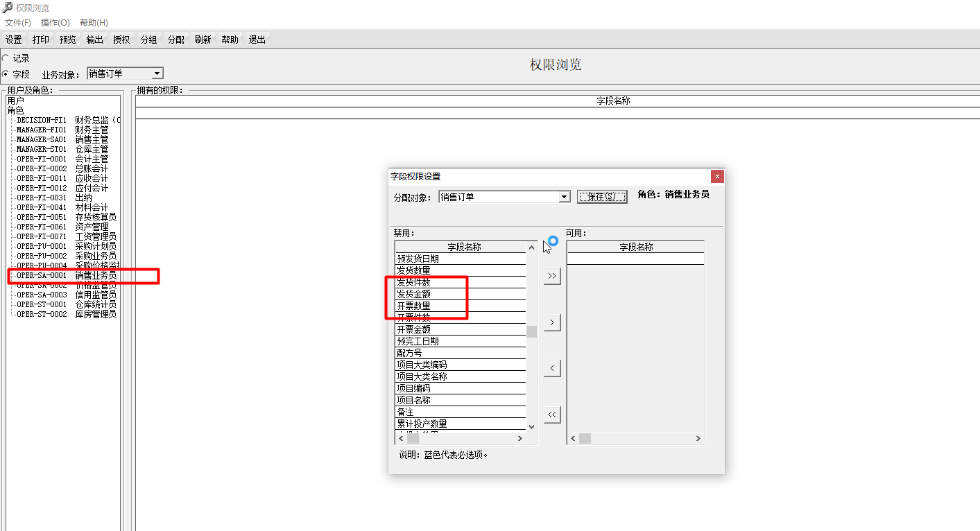Move all fields to 禁用 with << button
The width and height of the screenshot is (980, 531).
552,415
